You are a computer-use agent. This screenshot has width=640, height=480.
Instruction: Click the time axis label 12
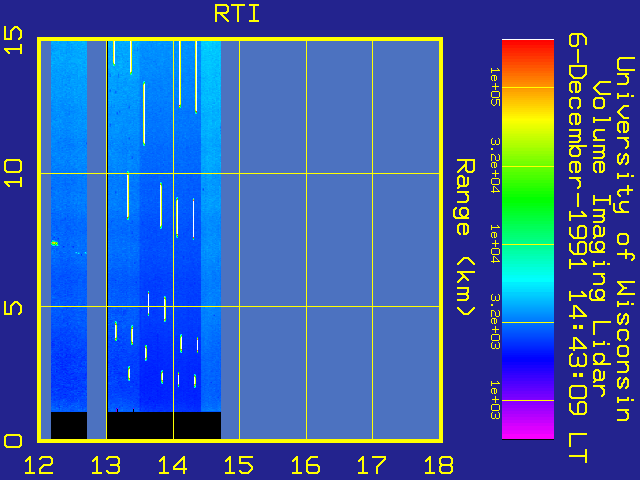point(39,465)
